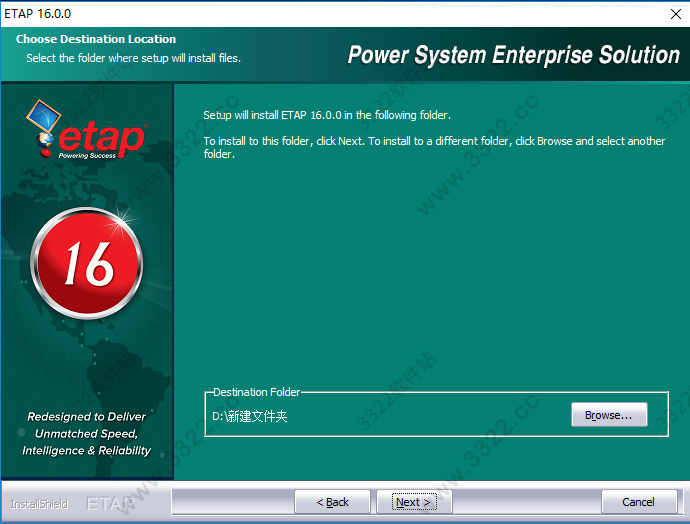Viewport: 690px width, 524px height.
Task: Click the ETAP 16.0.0 window title
Action: pos(37,14)
